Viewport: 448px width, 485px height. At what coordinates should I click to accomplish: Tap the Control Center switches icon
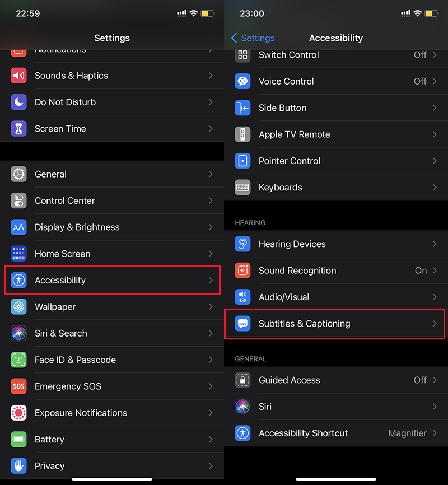click(x=18, y=200)
